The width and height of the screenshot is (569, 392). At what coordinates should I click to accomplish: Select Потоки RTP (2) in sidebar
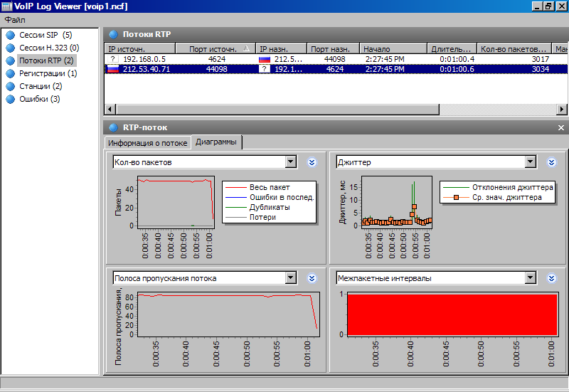[46, 60]
